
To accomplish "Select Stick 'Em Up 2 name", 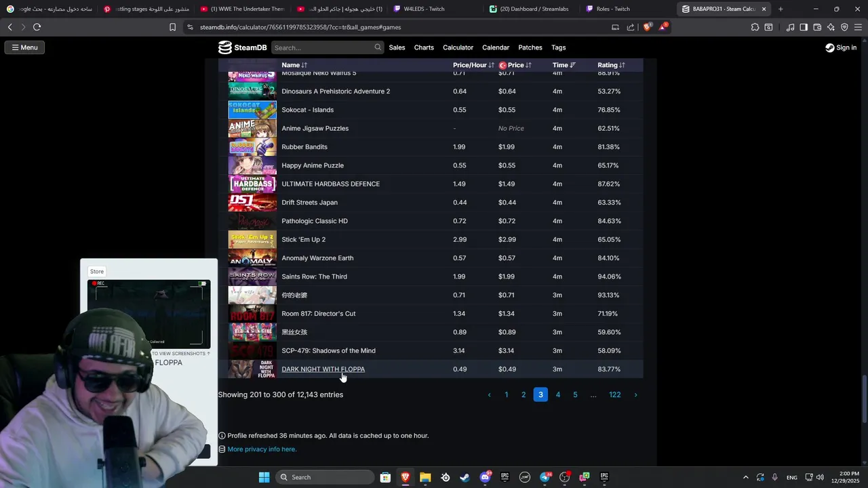I will click(303, 239).
